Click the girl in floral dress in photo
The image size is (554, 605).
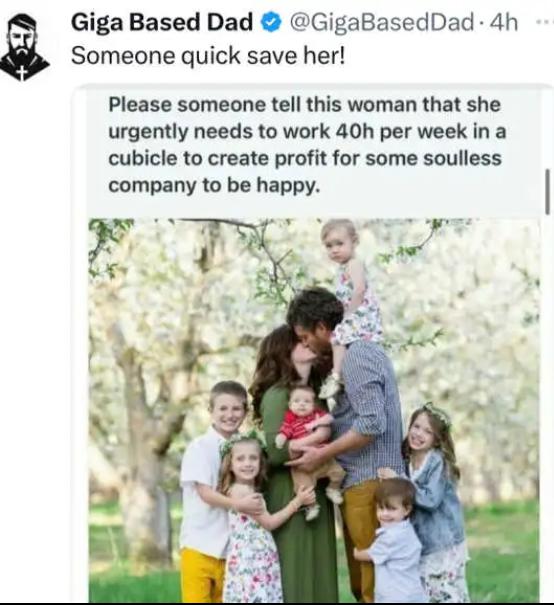click(x=253, y=521)
